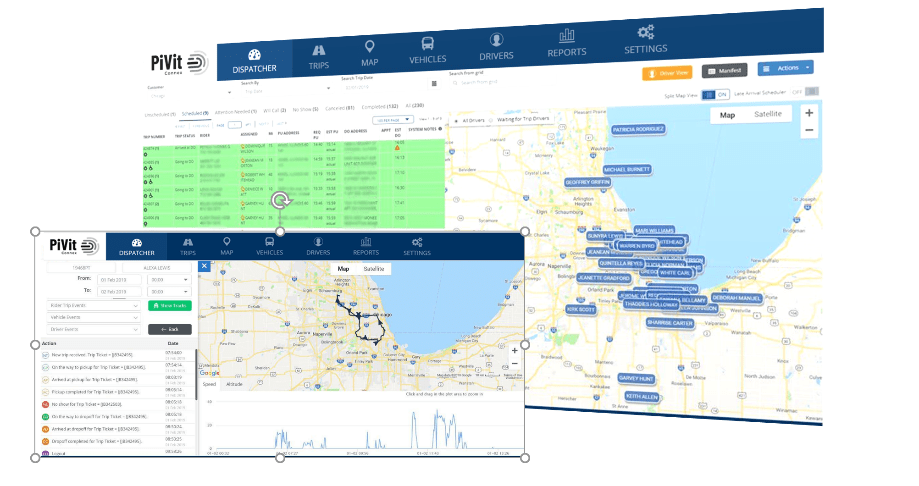Viewport: 919px width, 486px height.
Task: Expand the Actions dropdown button
Action: tap(785, 68)
